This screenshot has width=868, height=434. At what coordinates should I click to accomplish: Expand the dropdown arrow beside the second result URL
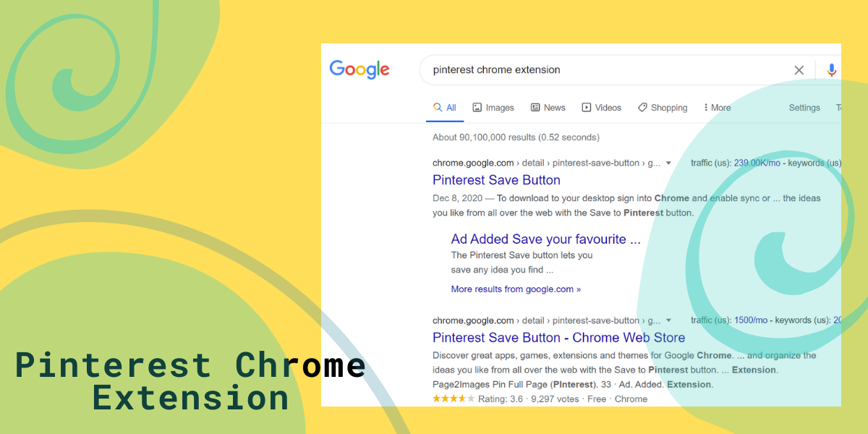(x=669, y=320)
